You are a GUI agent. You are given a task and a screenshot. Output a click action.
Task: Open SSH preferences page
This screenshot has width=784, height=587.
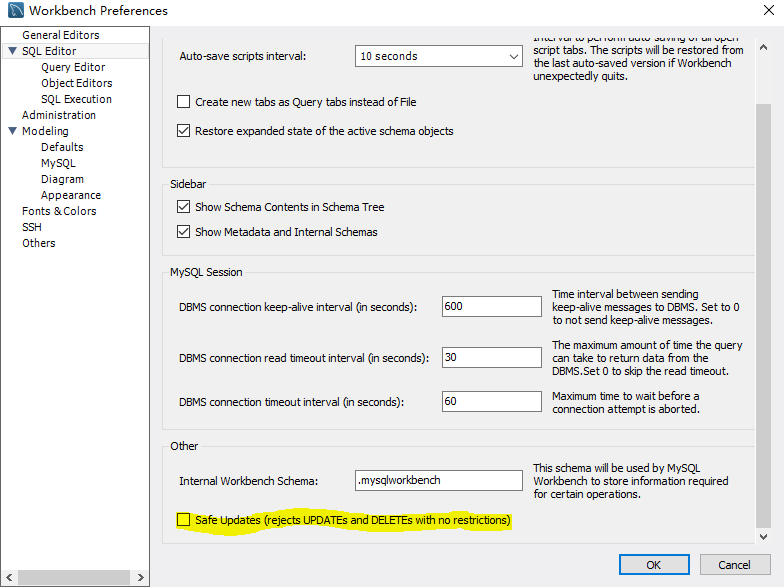(32, 227)
